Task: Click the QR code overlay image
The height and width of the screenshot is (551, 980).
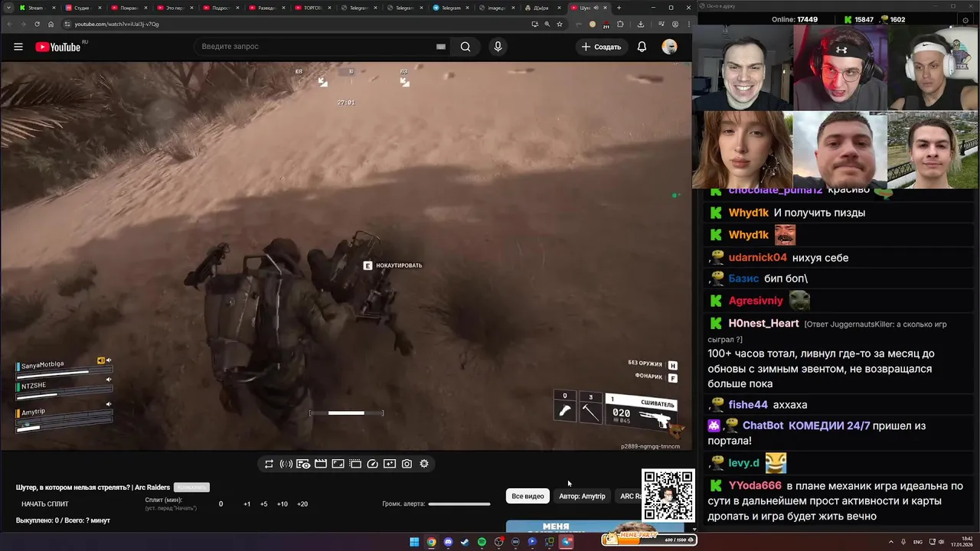Action: [668, 495]
